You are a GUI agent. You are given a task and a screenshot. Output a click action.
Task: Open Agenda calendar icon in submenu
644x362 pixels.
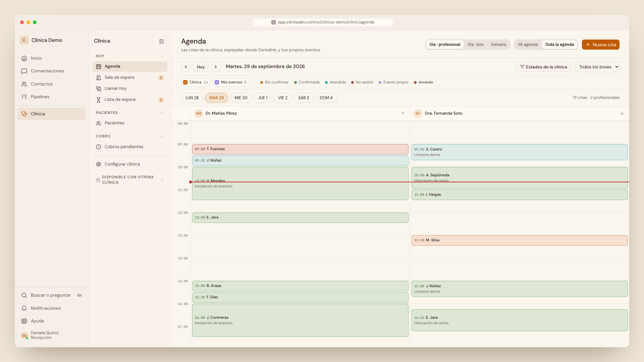click(x=99, y=67)
